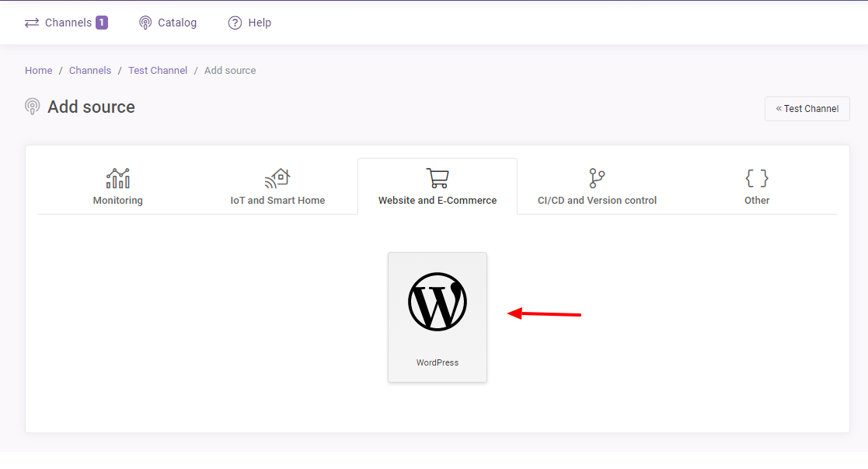868x469 pixels.
Task: Open the Catalog page link
Action: 168,23
